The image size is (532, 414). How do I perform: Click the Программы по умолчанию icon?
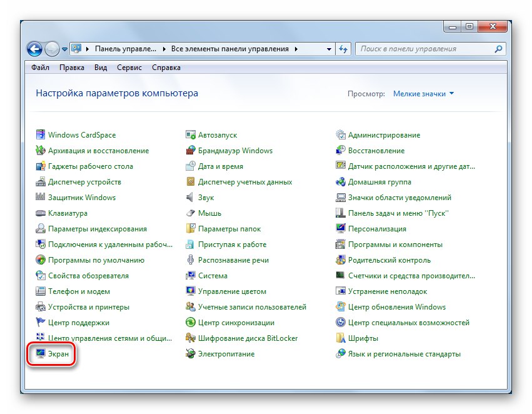coord(41,260)
